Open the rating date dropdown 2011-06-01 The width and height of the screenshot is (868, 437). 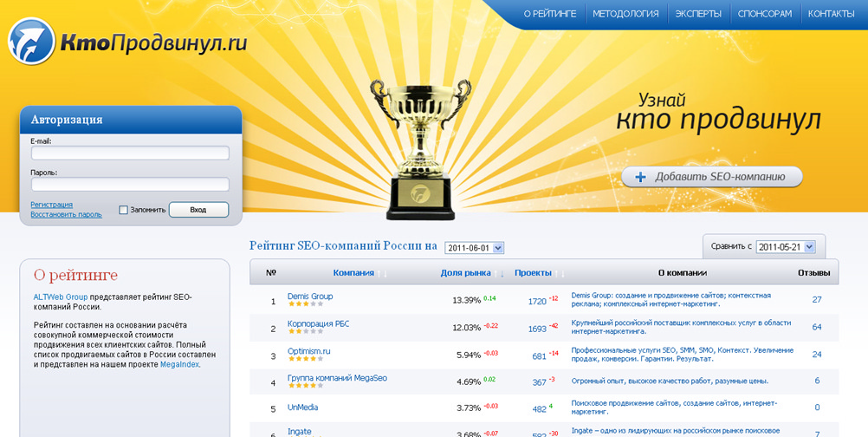474,248
